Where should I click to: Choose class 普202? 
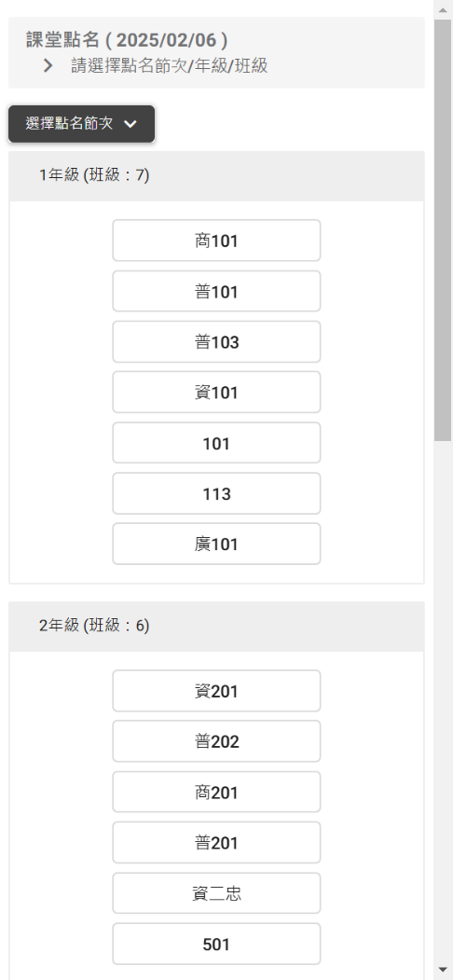pos(216,742)
